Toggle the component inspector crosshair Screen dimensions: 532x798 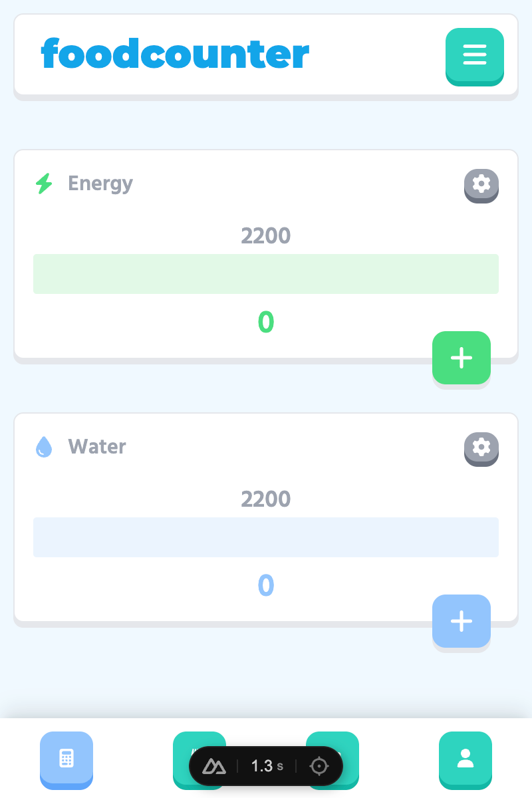pos(320,766)
